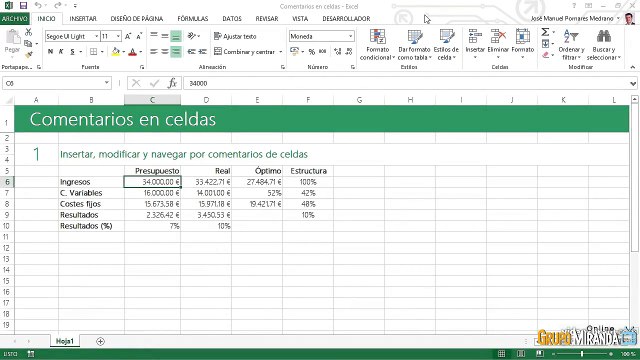Click the Font color A icon
The height and width of the screenshot is (360, 640).
[132, 52]
